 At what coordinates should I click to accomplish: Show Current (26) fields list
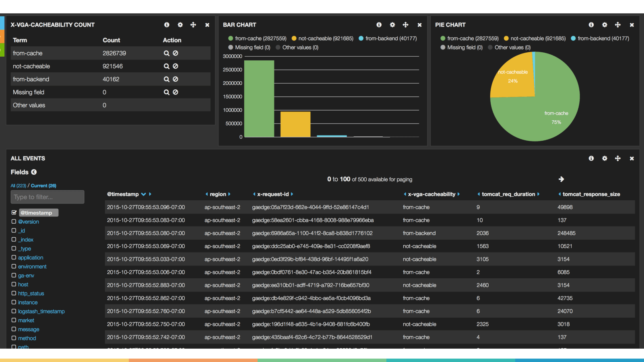pyautogui.click(x=43, y=186)
